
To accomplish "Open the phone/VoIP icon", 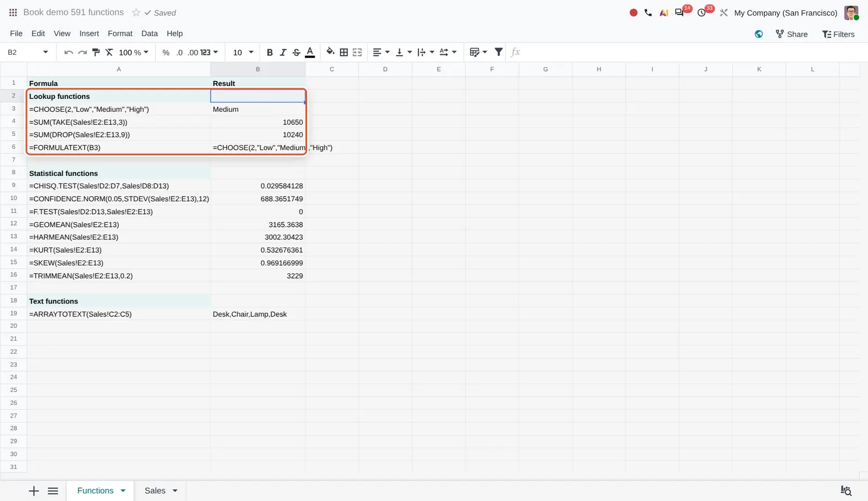I will pyautogui.click(x=648, y=12).
